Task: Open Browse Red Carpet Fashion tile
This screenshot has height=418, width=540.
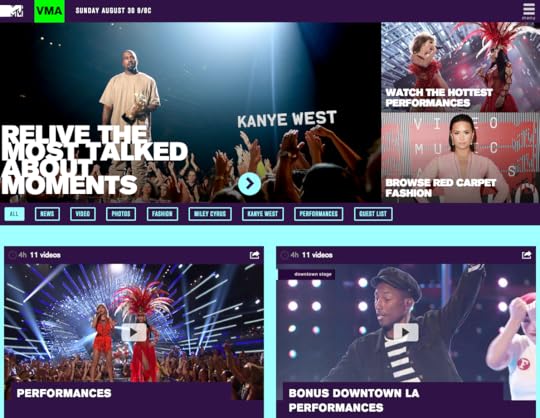Action: 460,158
